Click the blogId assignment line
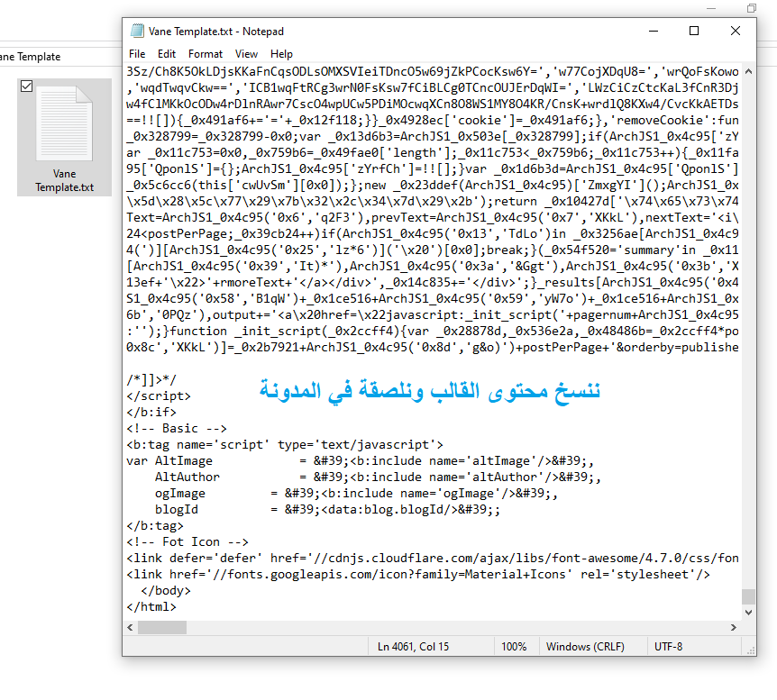The width and height of the screenshot is (777, 700). point(327,509)
